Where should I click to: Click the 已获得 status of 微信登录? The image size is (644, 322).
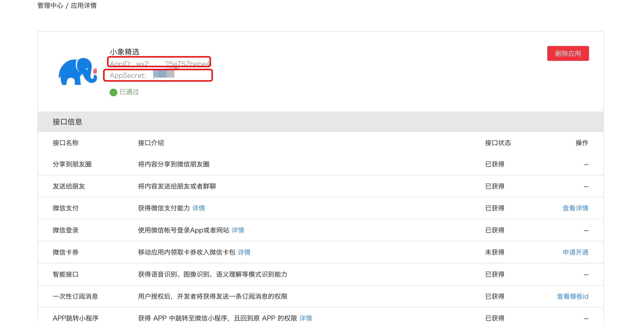pos(495,230)
